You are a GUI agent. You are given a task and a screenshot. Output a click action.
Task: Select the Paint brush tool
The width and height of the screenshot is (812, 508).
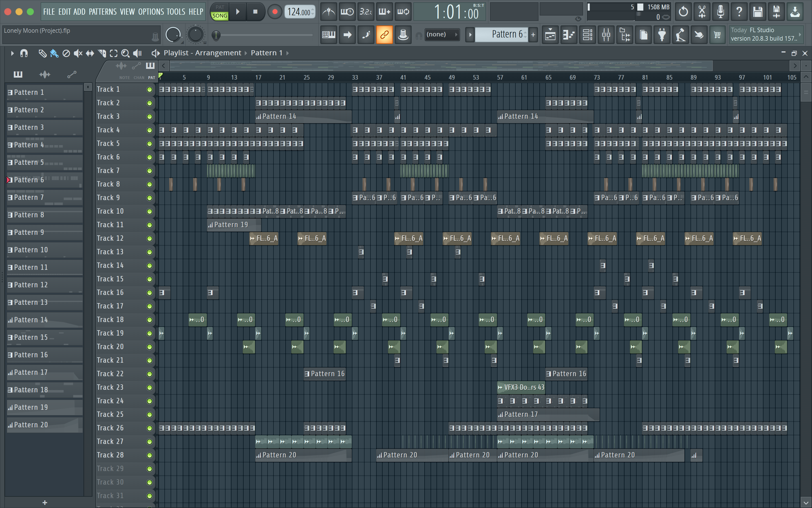pyautogui.click(x=54, y=53)
